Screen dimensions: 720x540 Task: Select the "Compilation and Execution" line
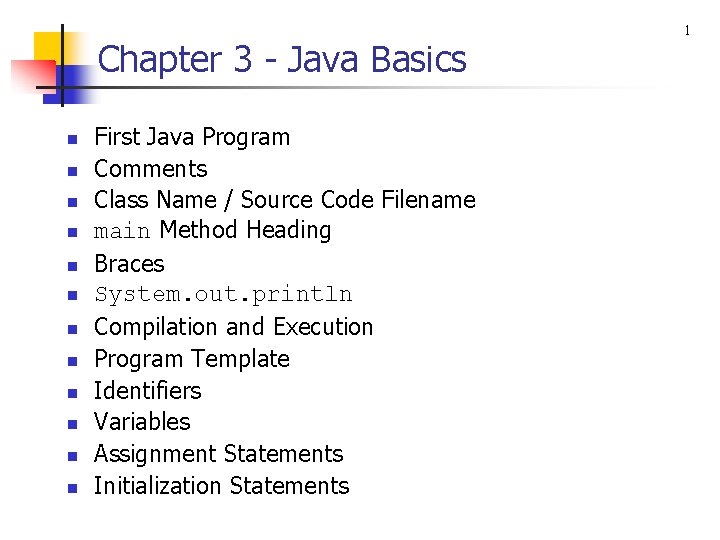pyautogui.click(x=233, y=327)
